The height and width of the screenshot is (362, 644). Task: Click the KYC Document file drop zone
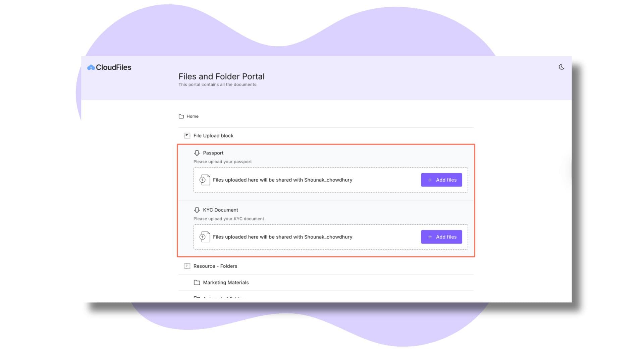[302, 237]
